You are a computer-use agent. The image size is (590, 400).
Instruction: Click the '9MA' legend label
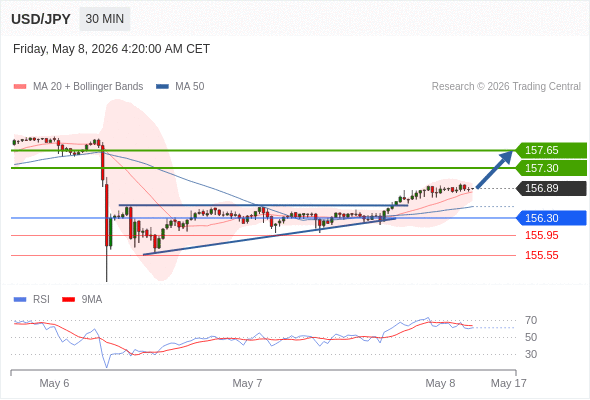(92, 300)
